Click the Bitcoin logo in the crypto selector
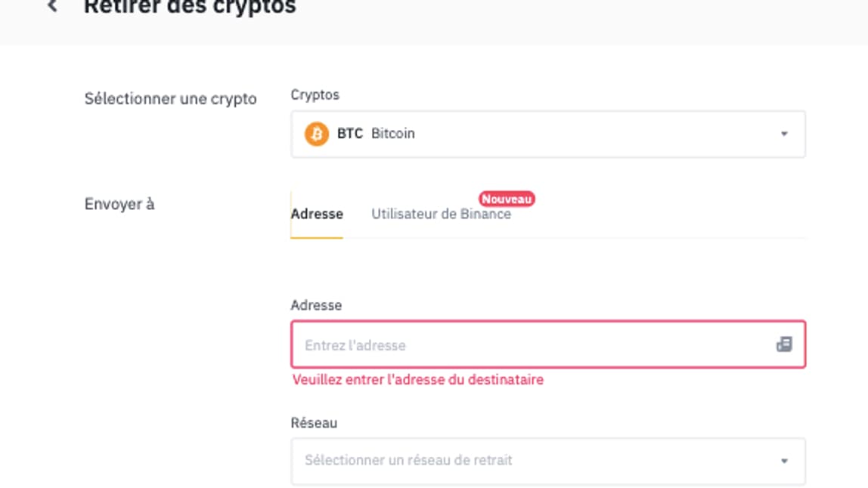868x488 pixels. (318, 134)
